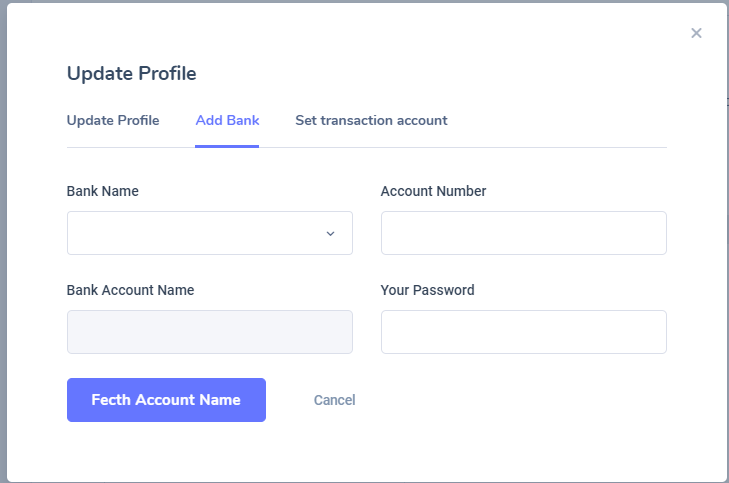Click the Bank Name label text
Image resolution: width=729 pixels, height=483 pixels.
103,191
